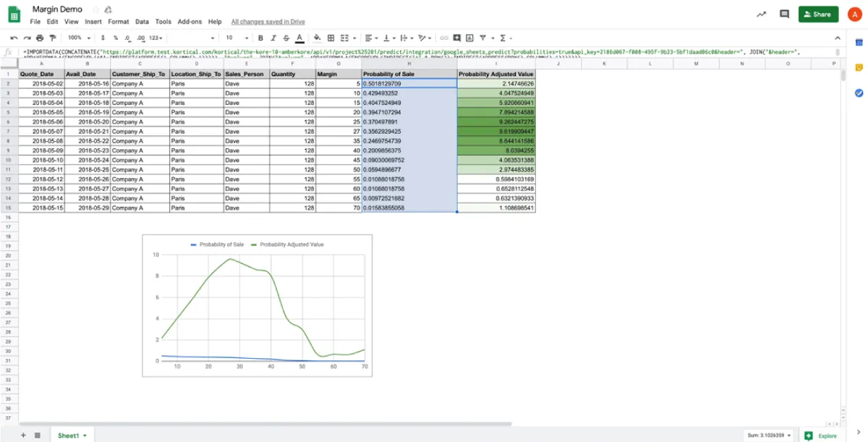This screenshot has height=442, width=868.
Task: Open the text color picker
Action: (299, 38)
